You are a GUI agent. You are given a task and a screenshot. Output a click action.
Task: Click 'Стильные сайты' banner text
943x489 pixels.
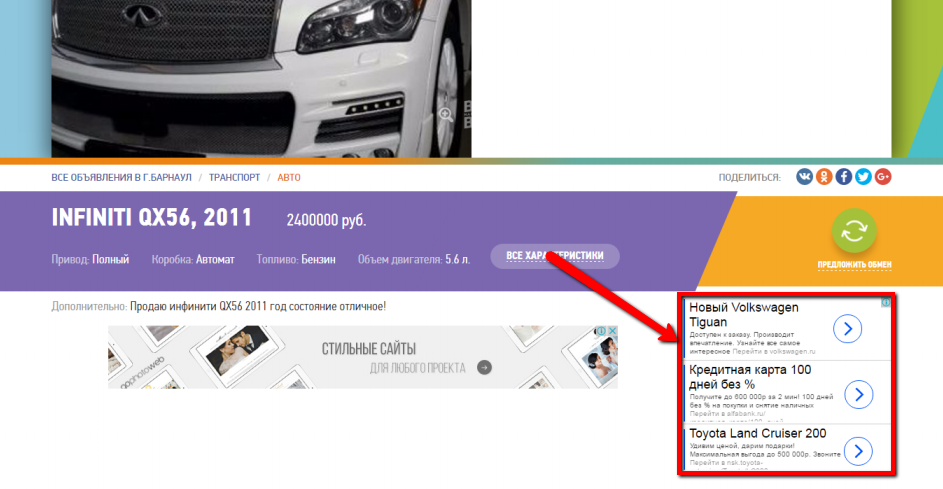tap(369, 349)
